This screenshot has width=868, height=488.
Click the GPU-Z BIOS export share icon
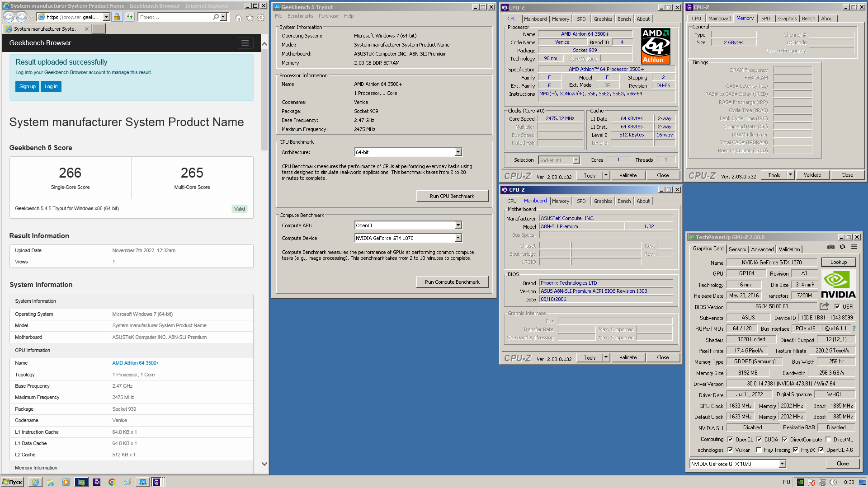pos(824,306)
